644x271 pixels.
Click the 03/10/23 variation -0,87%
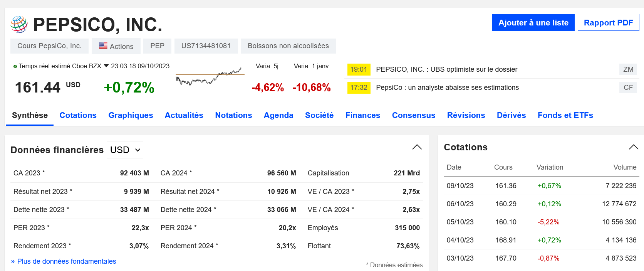pos(548,258)
